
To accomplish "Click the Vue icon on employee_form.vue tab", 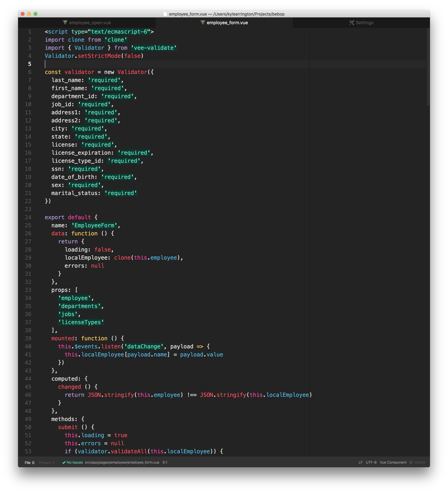I will point(203,22).
